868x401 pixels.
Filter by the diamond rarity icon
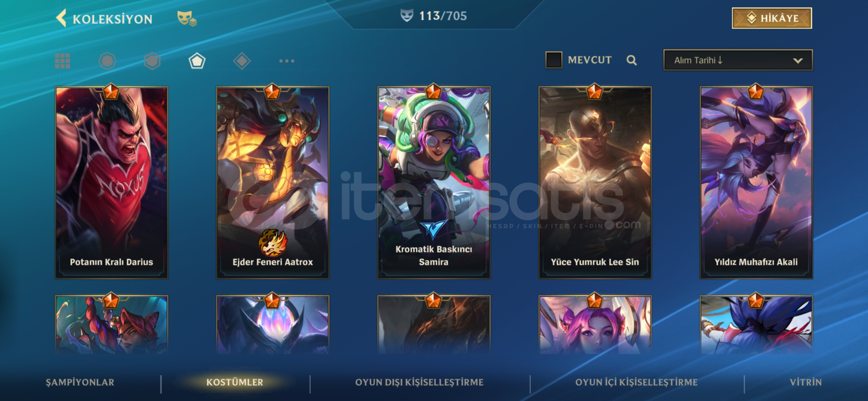pos(242,61)
